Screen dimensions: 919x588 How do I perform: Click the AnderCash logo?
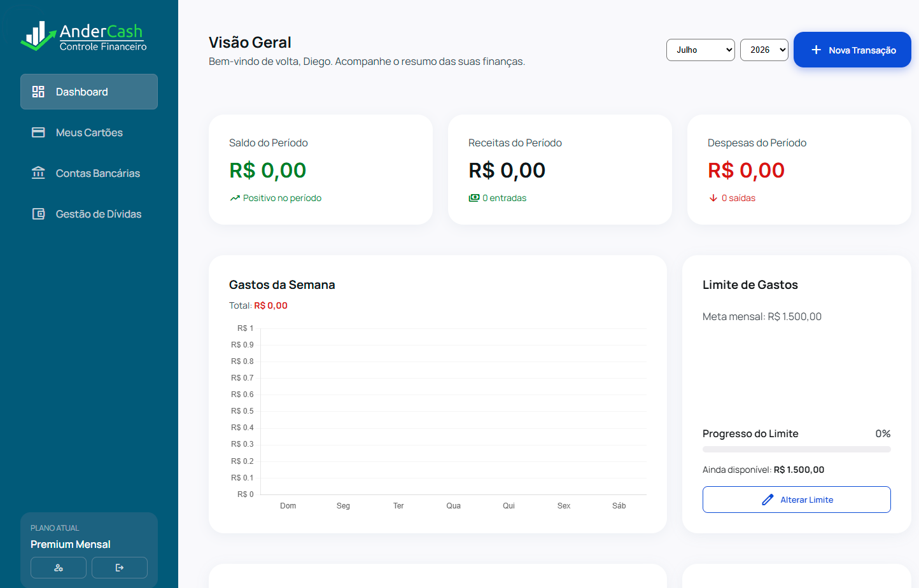83,36
